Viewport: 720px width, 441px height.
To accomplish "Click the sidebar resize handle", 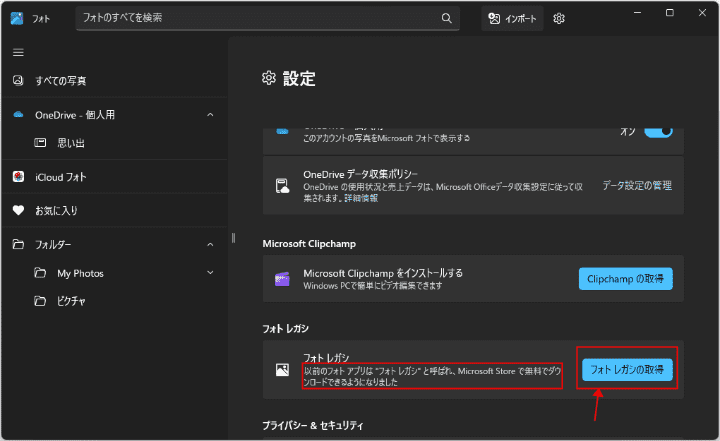I will 233,238.
